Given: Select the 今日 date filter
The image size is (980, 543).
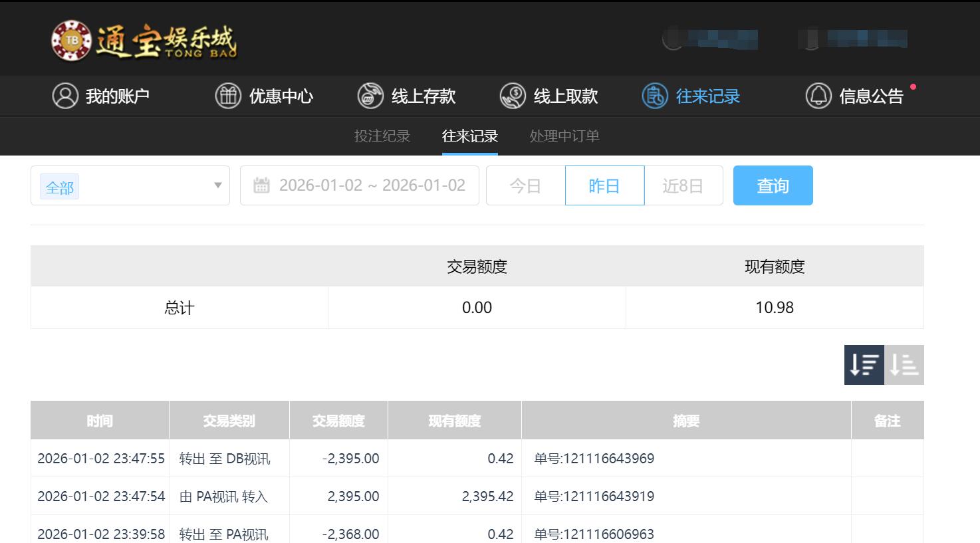Looking at the screenshot, I should click(525, 185).
